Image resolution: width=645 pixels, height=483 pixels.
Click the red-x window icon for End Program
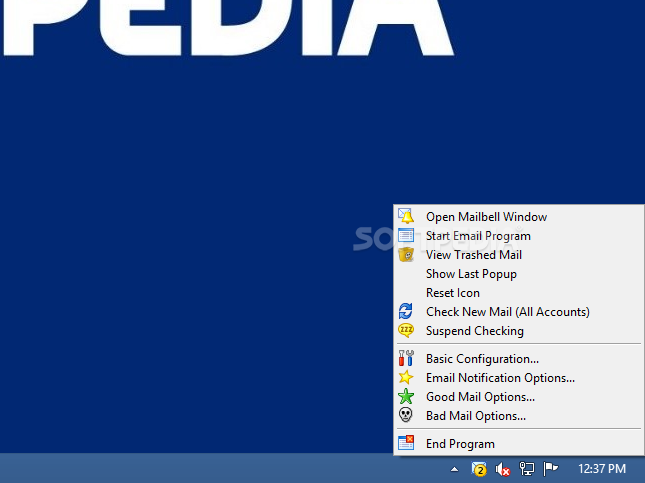406,443
